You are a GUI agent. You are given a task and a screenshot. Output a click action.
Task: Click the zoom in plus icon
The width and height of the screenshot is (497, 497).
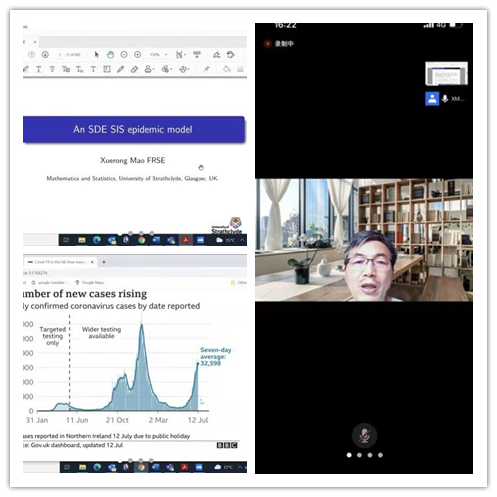137,54
